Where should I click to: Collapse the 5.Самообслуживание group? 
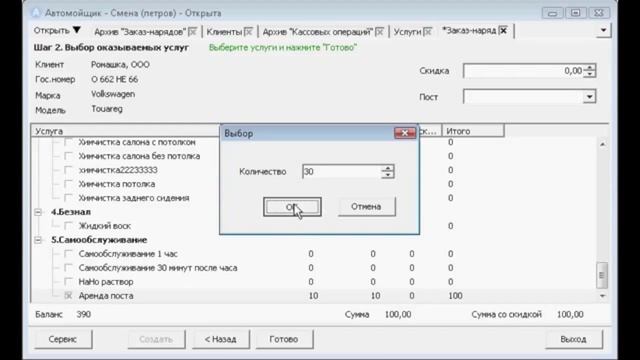coord(38,240)
